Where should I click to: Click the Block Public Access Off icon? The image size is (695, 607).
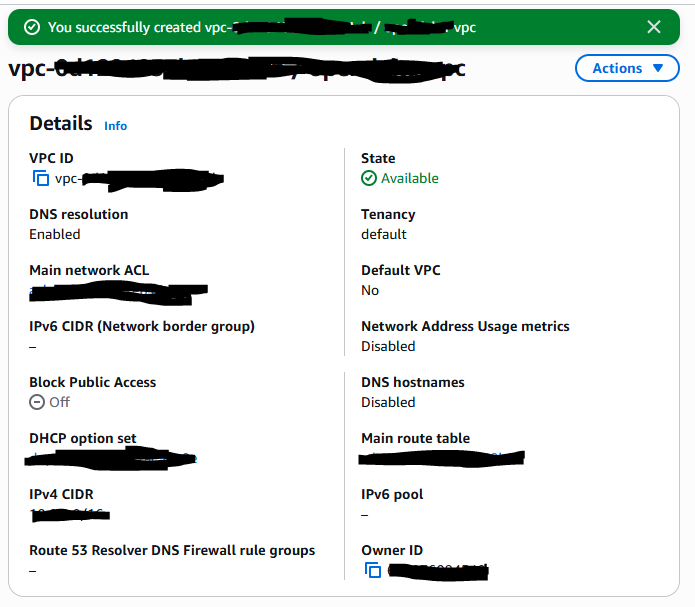pyautogui.click(x=37, y=402)
